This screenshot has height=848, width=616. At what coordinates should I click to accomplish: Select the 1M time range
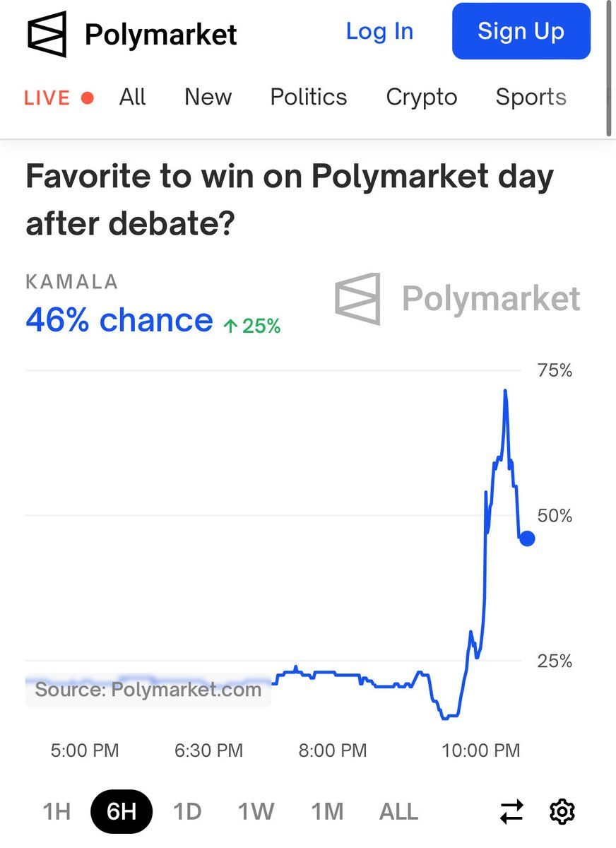328,811
